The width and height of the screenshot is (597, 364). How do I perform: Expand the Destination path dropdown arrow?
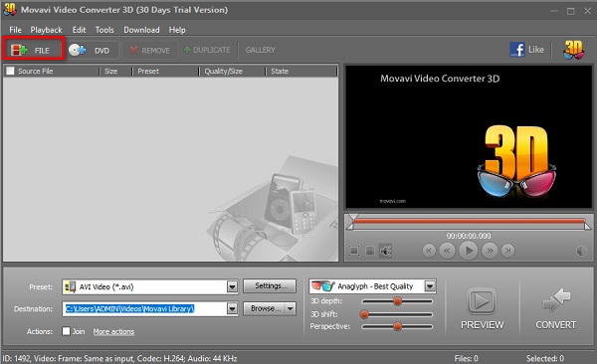pos(232,308)
